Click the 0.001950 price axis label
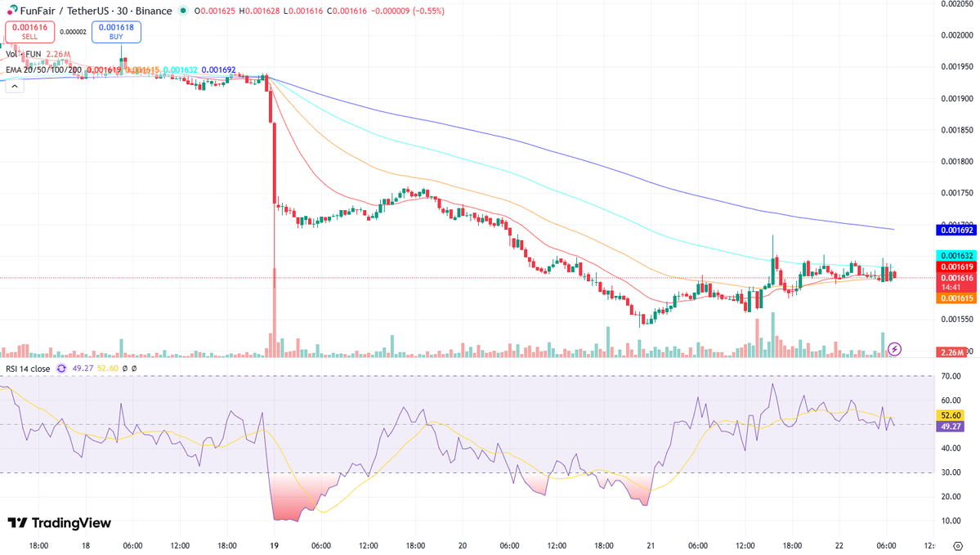980x555 pixels. (957, 67)
